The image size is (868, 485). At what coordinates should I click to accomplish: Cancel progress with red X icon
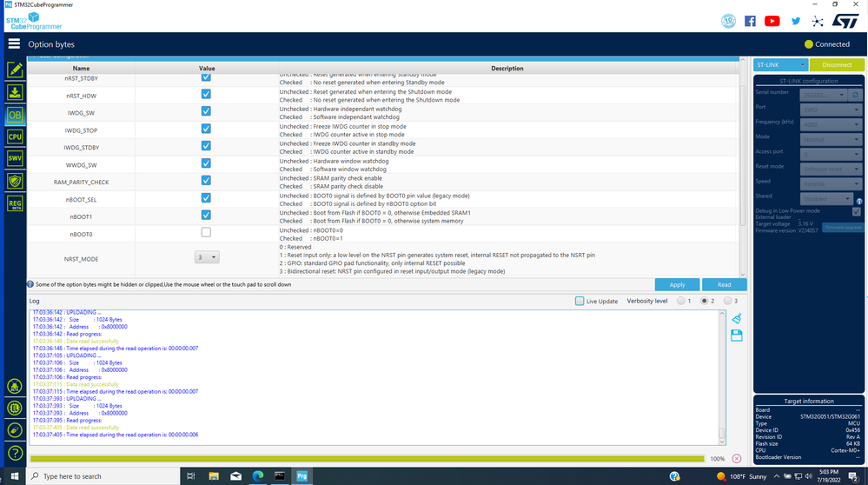click(x=736, y=458)
